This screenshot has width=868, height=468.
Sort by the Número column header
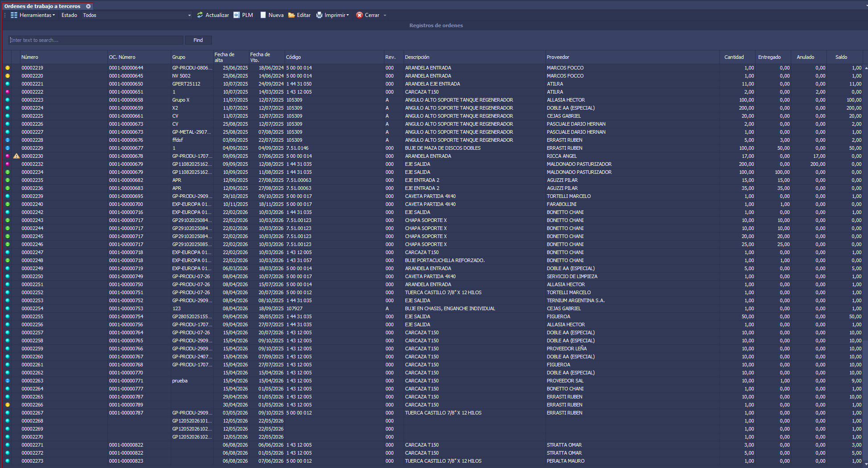[x=63, y=57]
